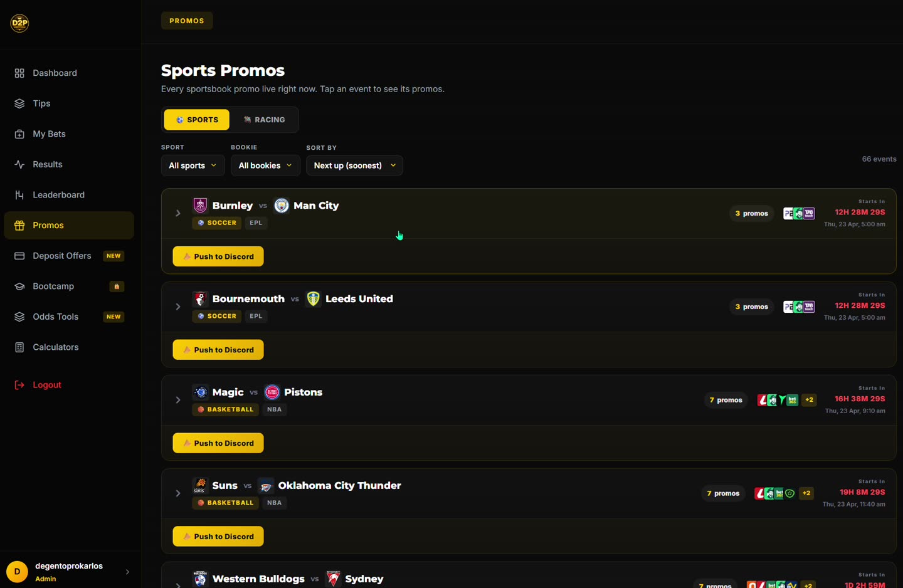Expand the Burnley vs Man City event
This screenshot has width=903, height=588.
(x=177, y=213)
